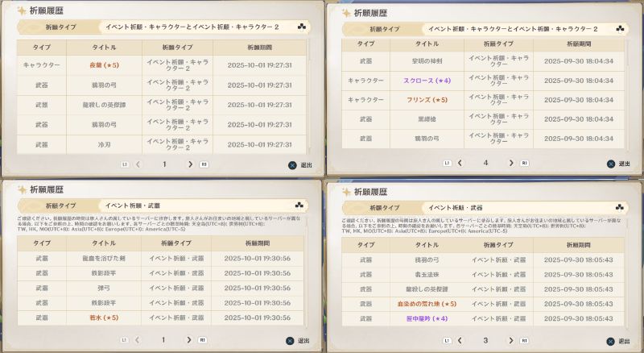Viewport: 644px width, 353px height.
Task: Click 退出 exit button in page 3 weapon panel
Action: click(618, 342)
